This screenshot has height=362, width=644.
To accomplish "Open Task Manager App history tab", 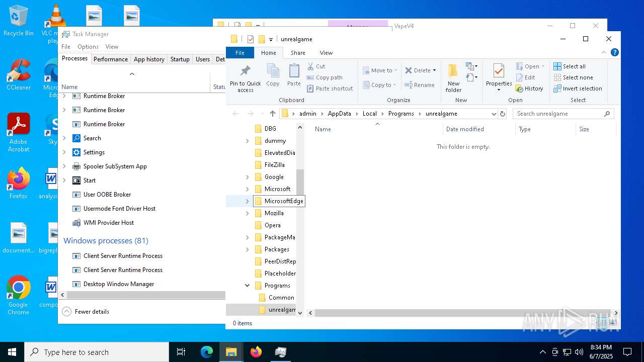I will [x=149, y=59].
